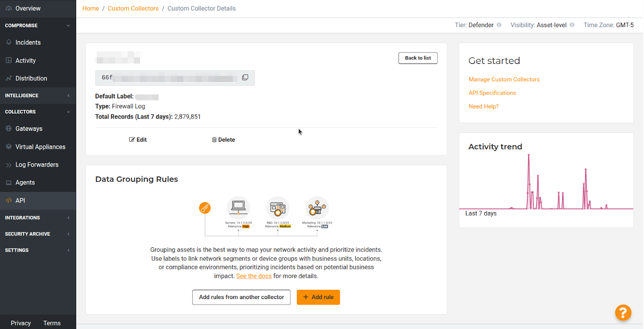This screenshot has width=644, height=329.
Task: Open the Activity menu item
Action: click(x=26, y=61)
